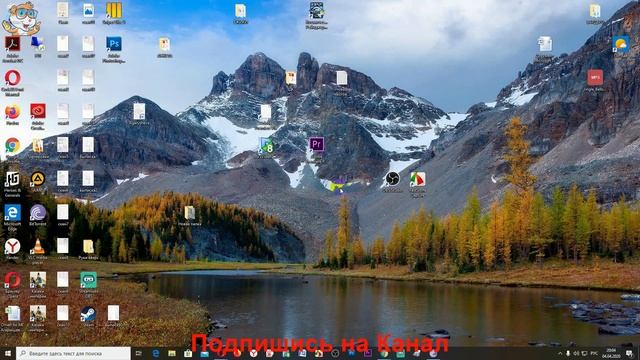
Task: Open the Yandex browser desktop shortcut
Action: [12, 246]
